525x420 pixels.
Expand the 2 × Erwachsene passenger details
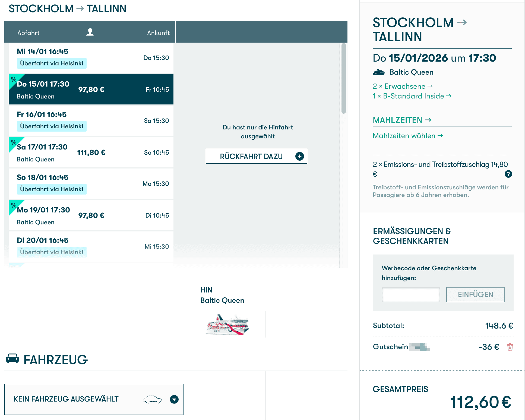[403, 86]
